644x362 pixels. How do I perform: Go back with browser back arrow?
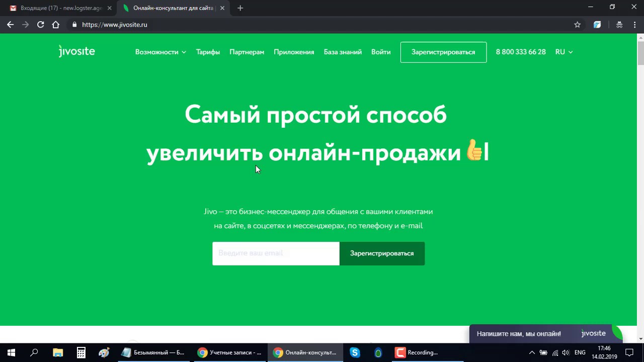10,25
